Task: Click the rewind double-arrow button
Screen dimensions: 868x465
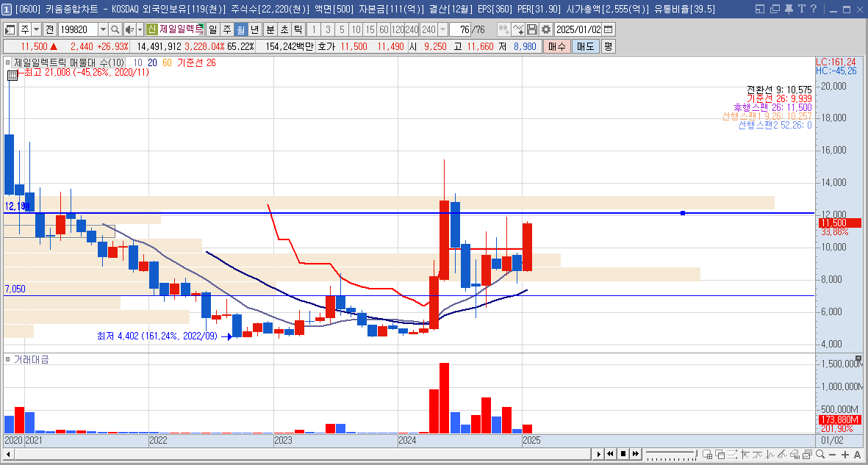Action: [611, 454]
